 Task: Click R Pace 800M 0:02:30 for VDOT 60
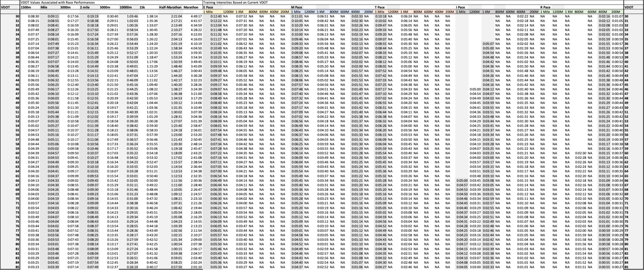[x=580, y=153]
